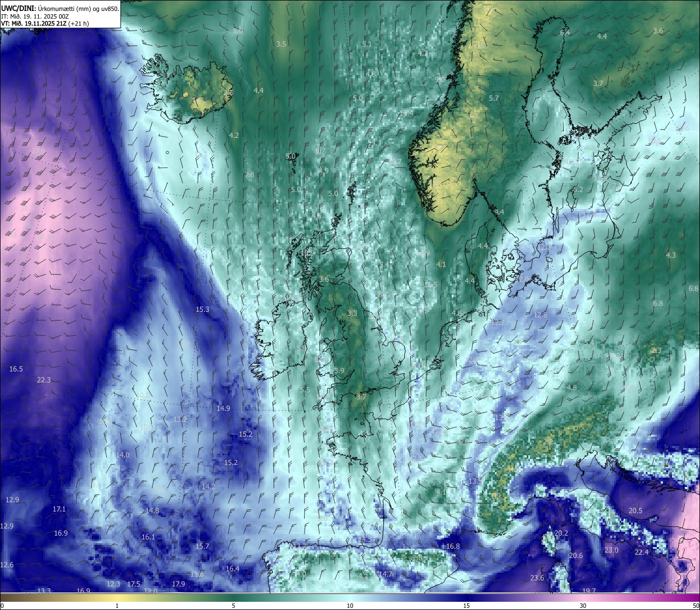The image size is (700, 610).
Task: Click the colour scale label 15
Action: tap(466, 606)
